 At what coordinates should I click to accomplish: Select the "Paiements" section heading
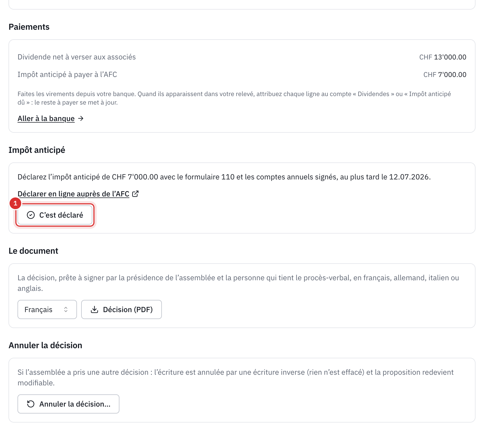[x=29, y=27]
